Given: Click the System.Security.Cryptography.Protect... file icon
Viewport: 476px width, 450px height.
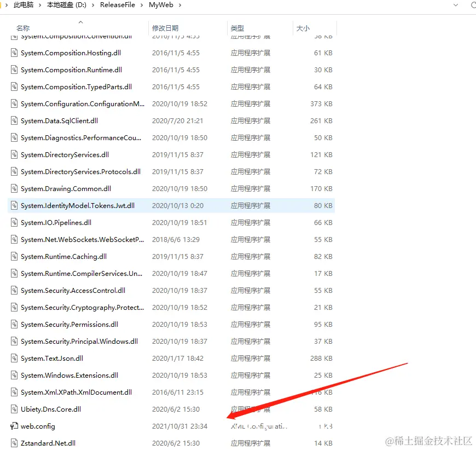Looking at the screenshot, I should 14,308.
